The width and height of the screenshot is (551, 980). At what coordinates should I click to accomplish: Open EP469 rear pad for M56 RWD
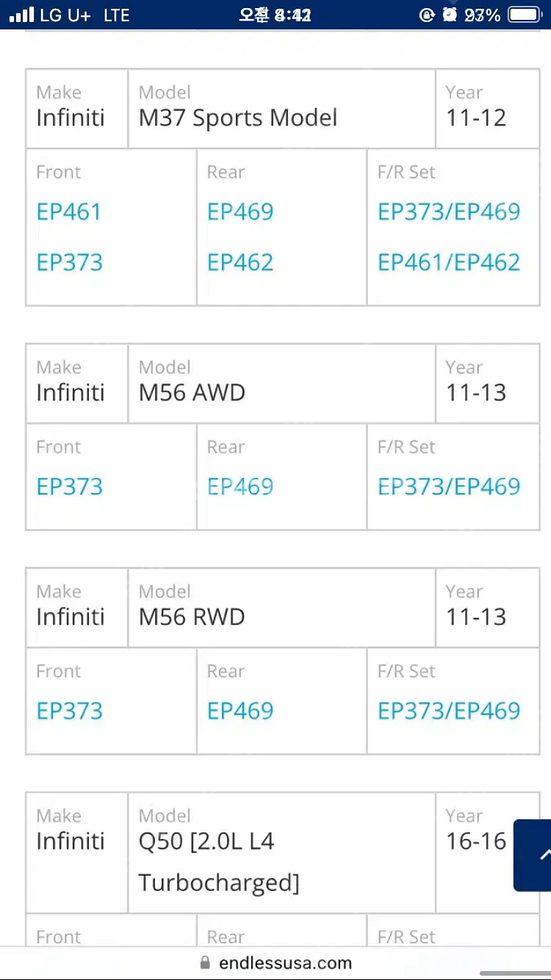240,710
